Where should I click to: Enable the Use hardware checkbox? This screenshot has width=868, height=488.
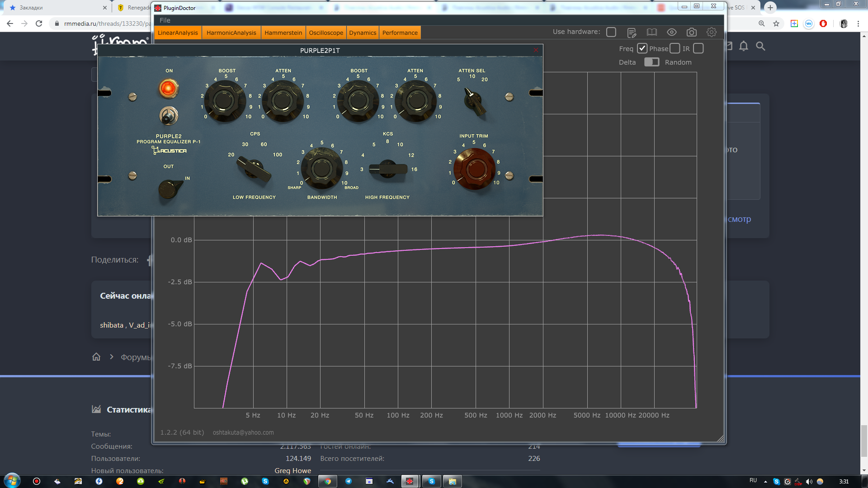[x=611, y=32]
